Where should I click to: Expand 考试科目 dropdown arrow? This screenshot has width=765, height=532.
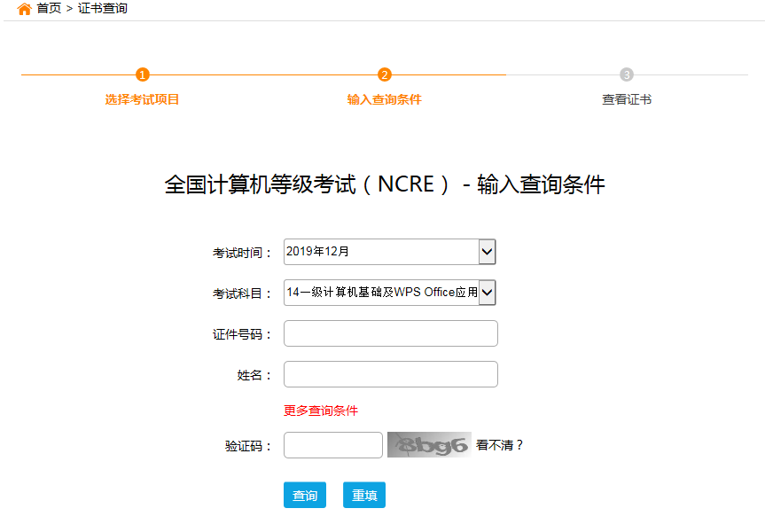point(487,293)
